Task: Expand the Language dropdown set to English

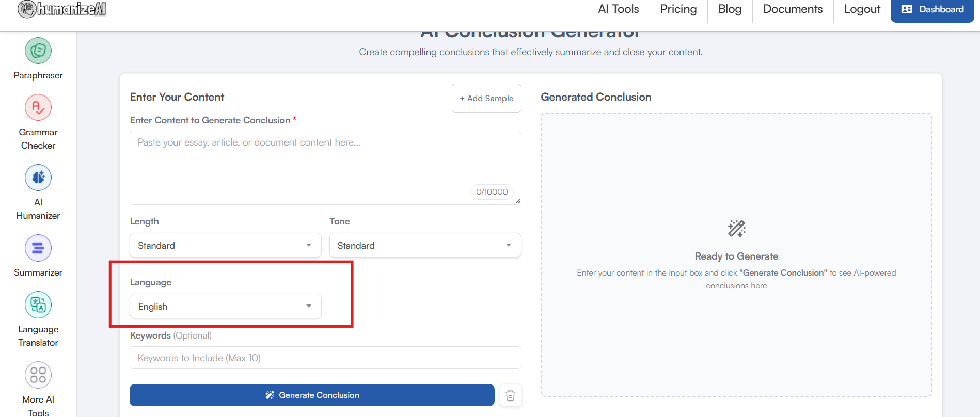Action: tap(225, 306)
